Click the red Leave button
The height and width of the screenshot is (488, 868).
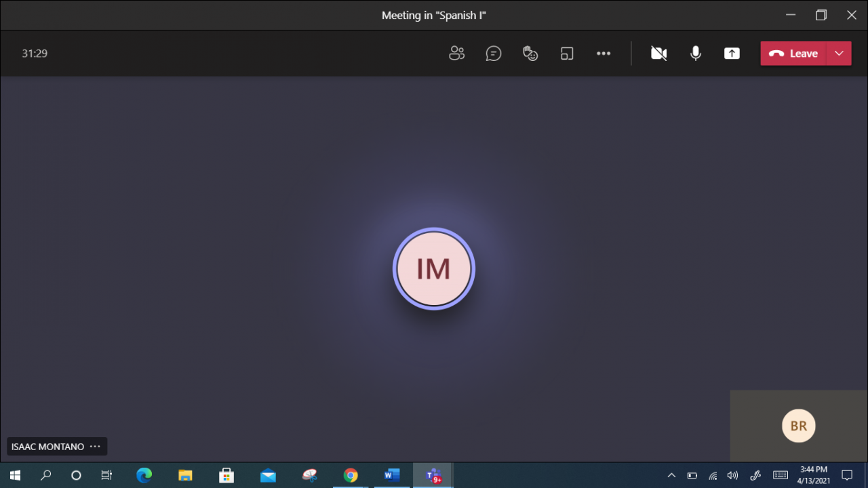(x=793, y=54)
